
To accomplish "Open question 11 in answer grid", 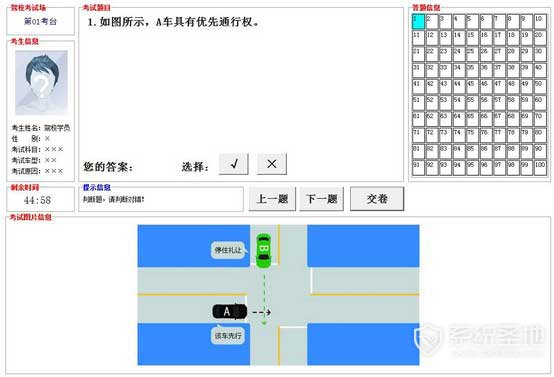I will click(418, 38).
